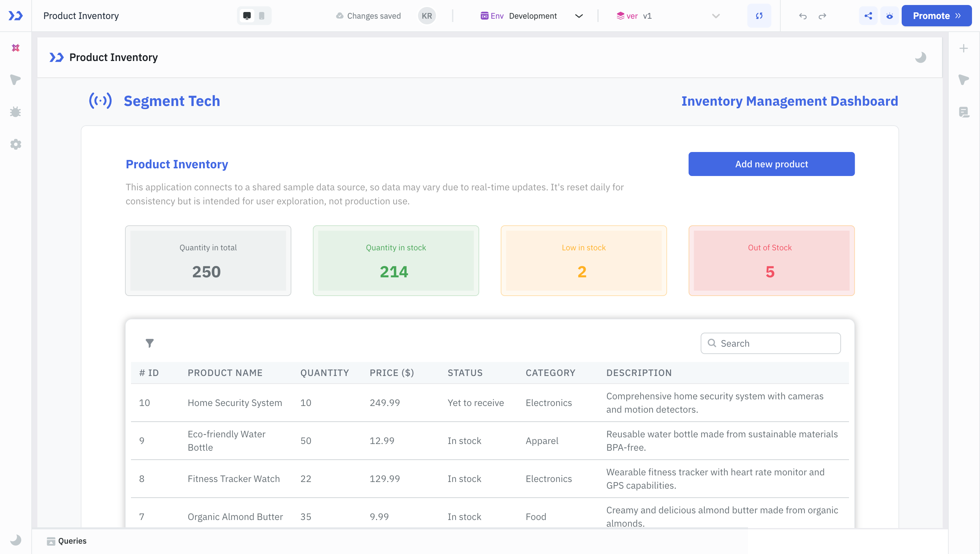The height and width of the screenshot is (554, 980).
Task: Click the plus icon in the right sidebar
Action: click(x=963, y=48)
